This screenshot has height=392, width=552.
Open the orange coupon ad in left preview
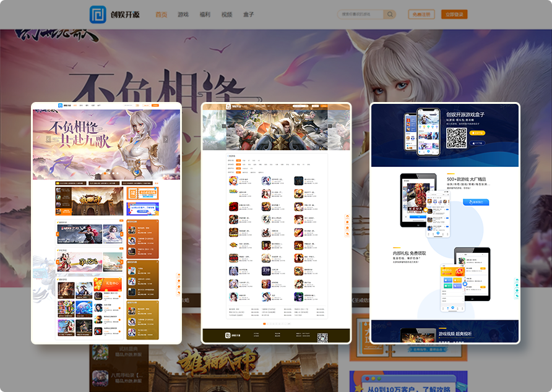(x=142, y=193)
